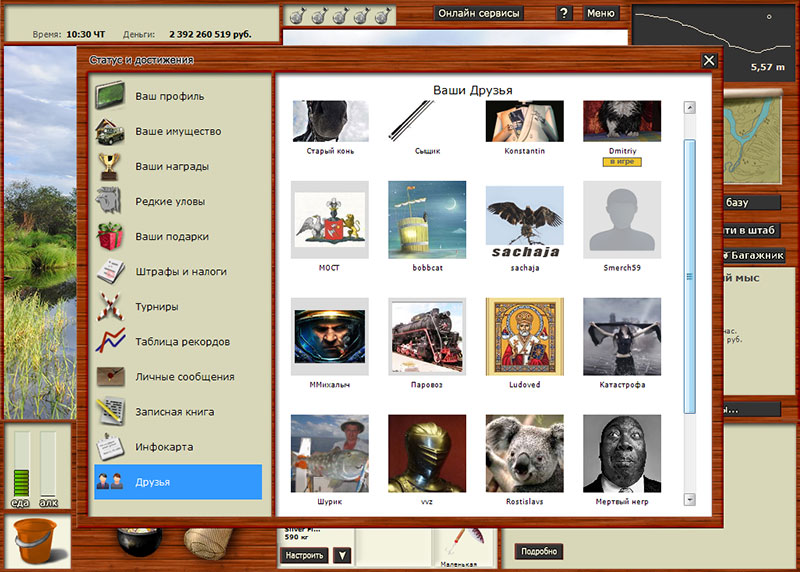Click the Таблица рекордов chart icon

pyautogui.click(x=110, y=341)
